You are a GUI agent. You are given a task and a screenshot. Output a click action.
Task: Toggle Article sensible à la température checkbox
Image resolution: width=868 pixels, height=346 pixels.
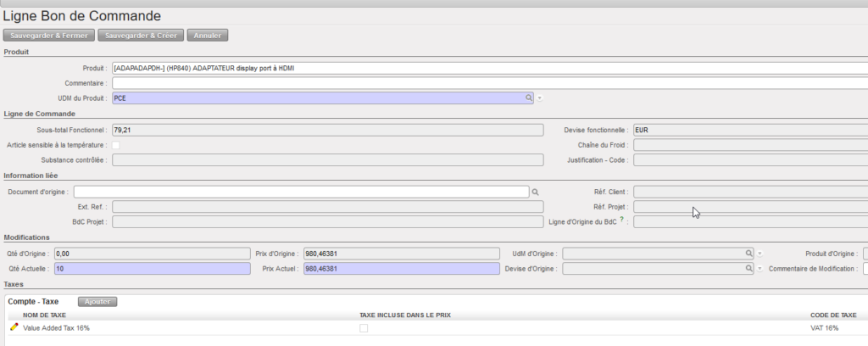[115, 145]
